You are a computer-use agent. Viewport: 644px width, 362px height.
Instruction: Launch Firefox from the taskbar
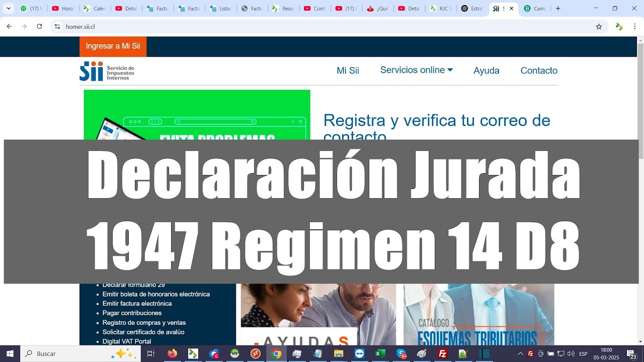[x=173, y=354]
